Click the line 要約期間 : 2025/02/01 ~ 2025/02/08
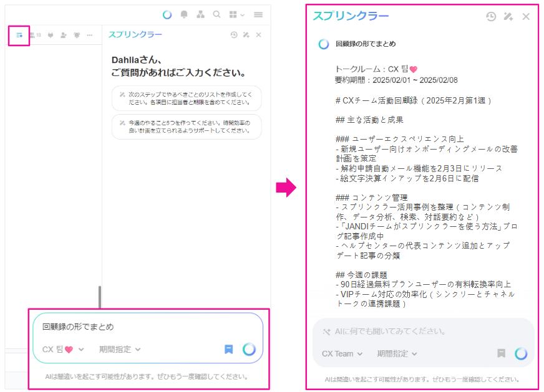Viewport: 544px width, 392px height. coord(396,80)
